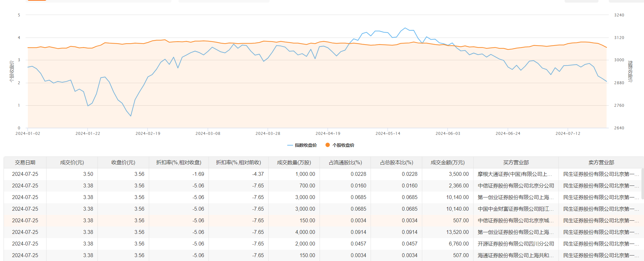The height and width of the screenshot is (261, 644).
Task: Select the 收盘价(元) column header
Action: [123, 163]
